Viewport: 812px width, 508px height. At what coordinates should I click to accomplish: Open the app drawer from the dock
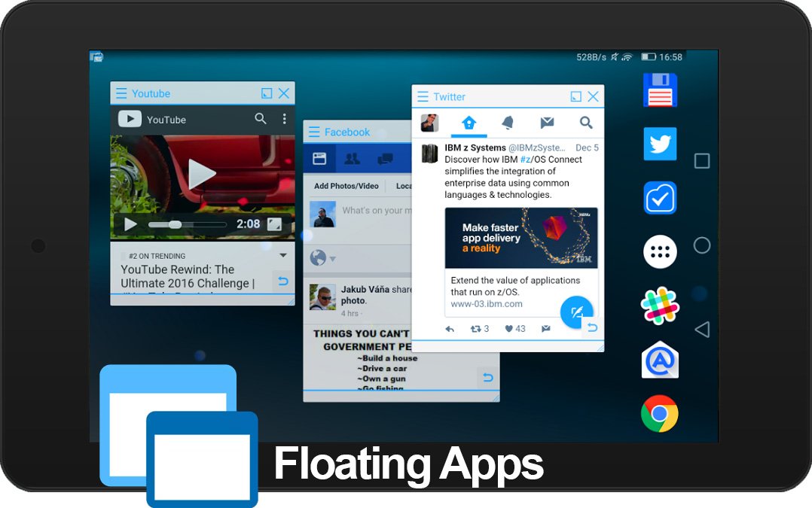(660, 252)
